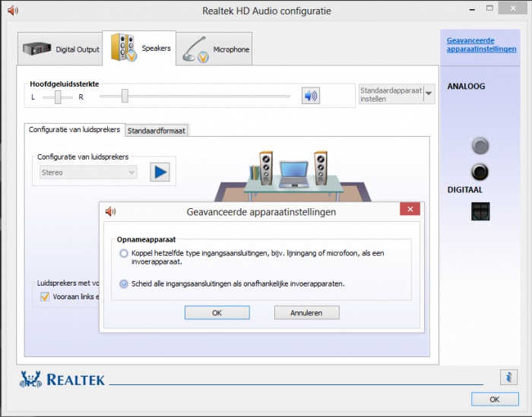Mute the master volume with the speaker button
The height and width of the screenshot is (417, 532).
click(310, 96)
